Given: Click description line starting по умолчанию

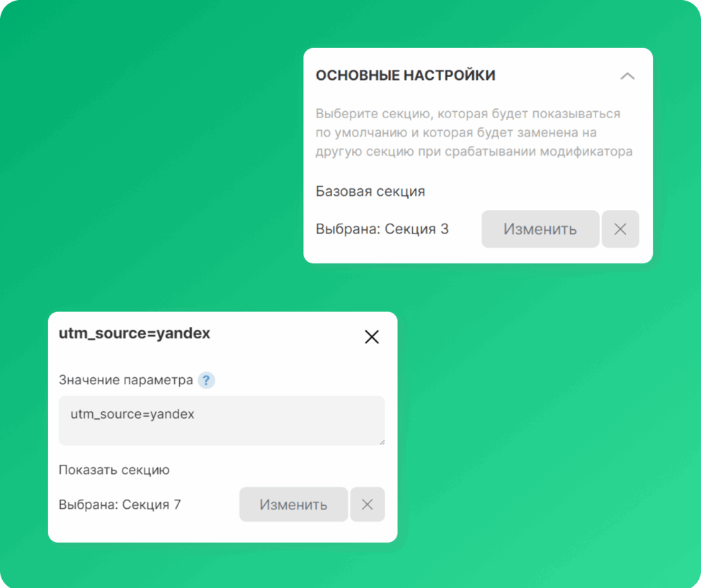Looking at the screenshot, I should [456, 133].
